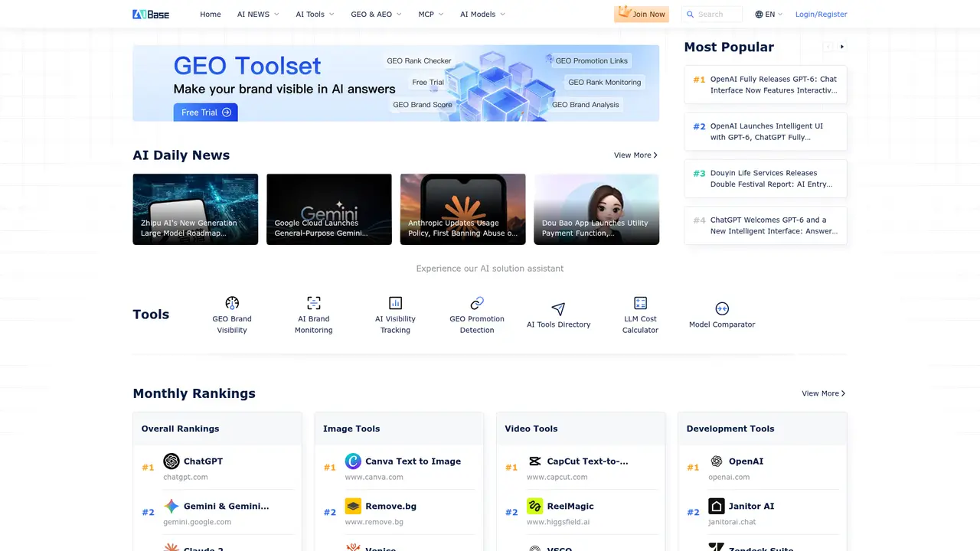Go to the Home menu item
The image size is (980, 551).
(211, 15)
